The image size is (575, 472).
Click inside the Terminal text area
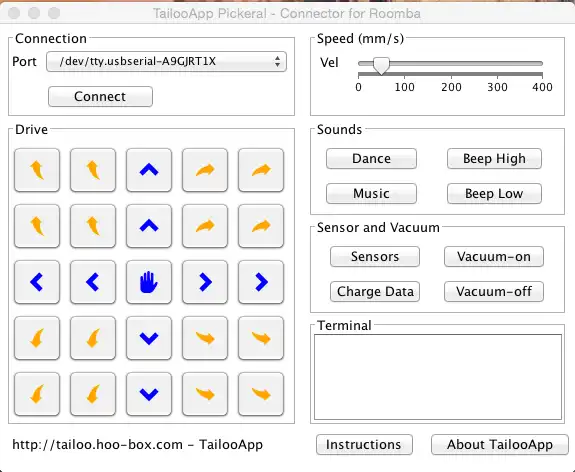(x=438, y=377)
